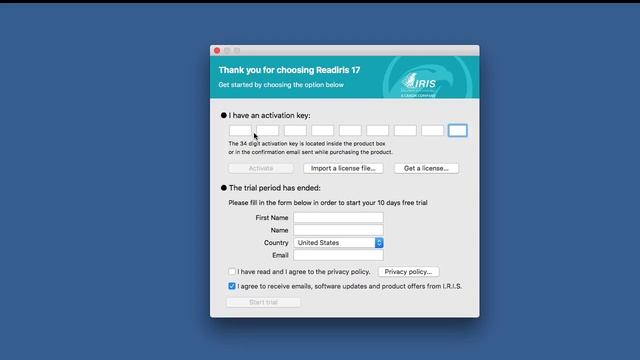The image size is (640, 360).
Task: Click the 'I have an activation key:' label
Action: pyautogui.click(x=269, y=116)
